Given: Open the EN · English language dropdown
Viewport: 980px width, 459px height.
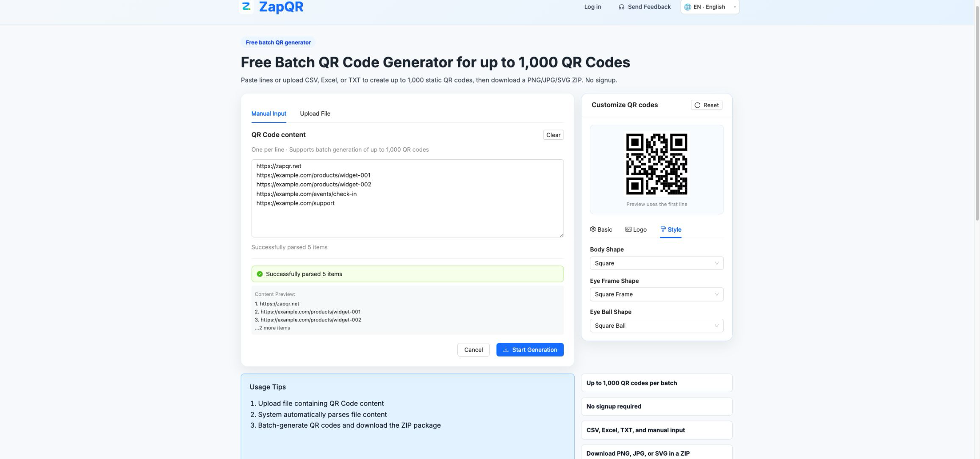Looking at the screenshot, I should (x=710, y=7).
